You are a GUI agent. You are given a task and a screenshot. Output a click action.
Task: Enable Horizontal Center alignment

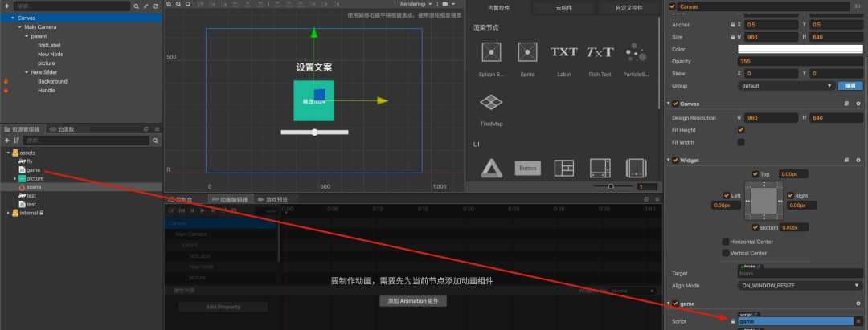pyautogui.click(x=725, y=242)
